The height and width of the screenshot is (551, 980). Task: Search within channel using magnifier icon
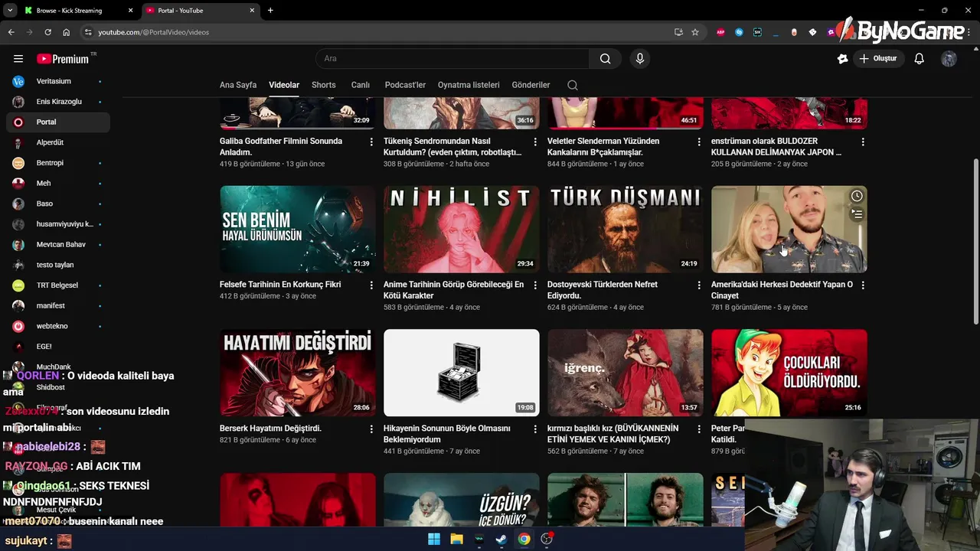573,85
